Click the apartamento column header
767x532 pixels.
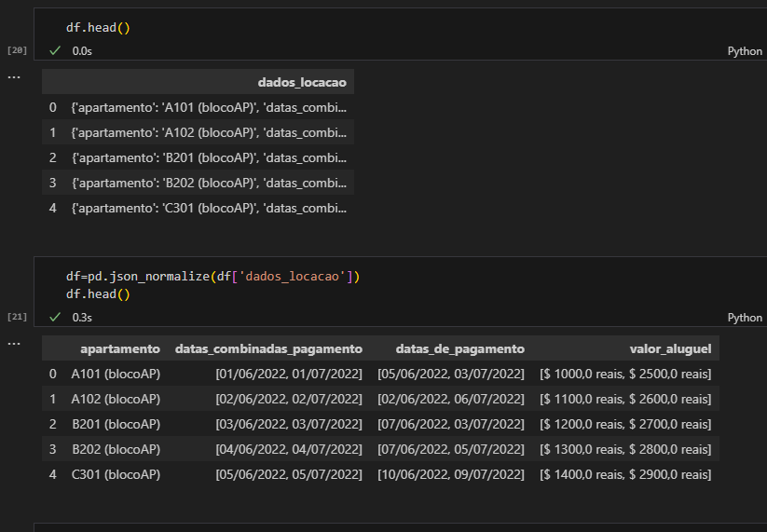pyautogui.click(x=120, y=348)
